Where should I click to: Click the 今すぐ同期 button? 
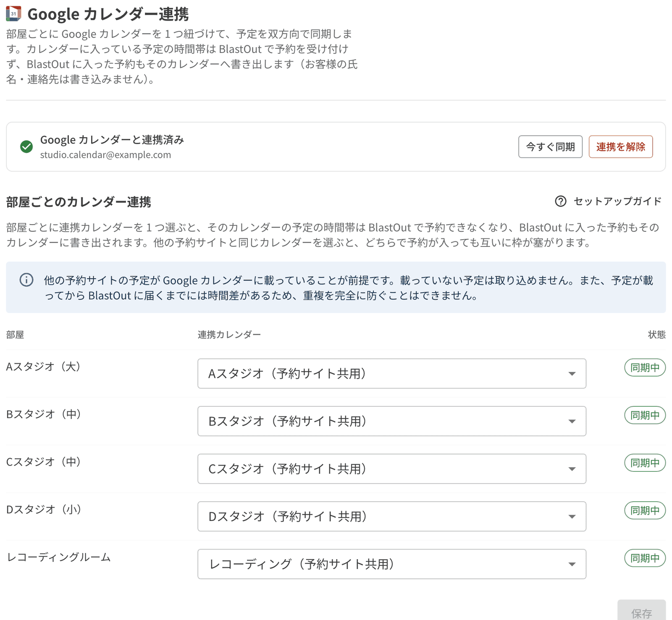[550, 146]
